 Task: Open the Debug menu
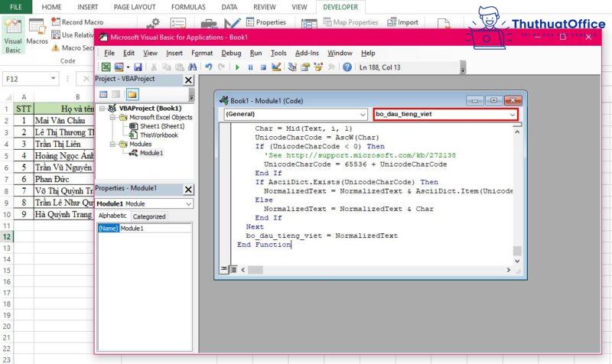230,53
